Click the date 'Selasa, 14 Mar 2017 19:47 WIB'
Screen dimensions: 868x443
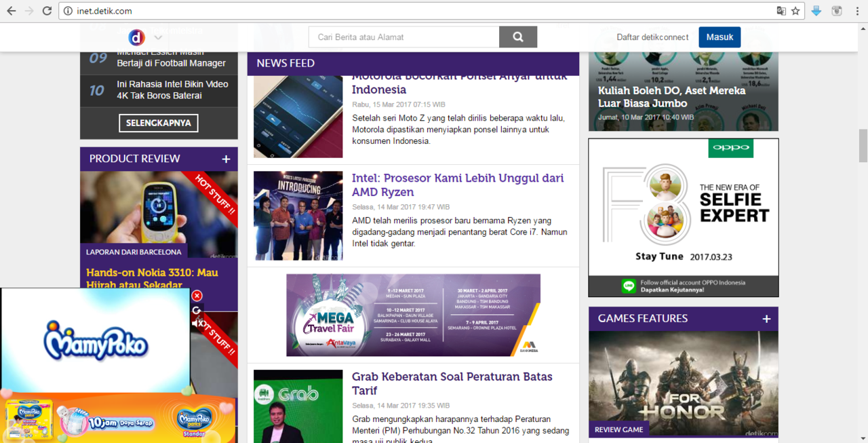click(401, 207)
